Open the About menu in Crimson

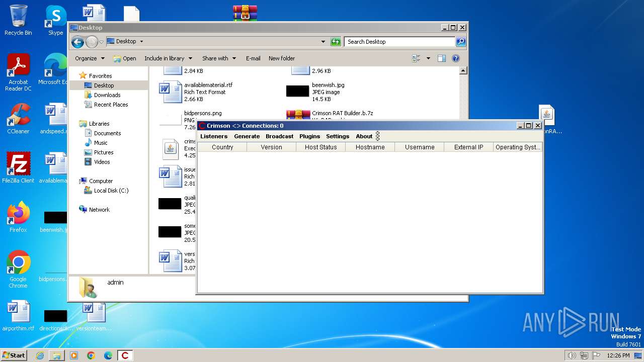(x=364, y=136)
